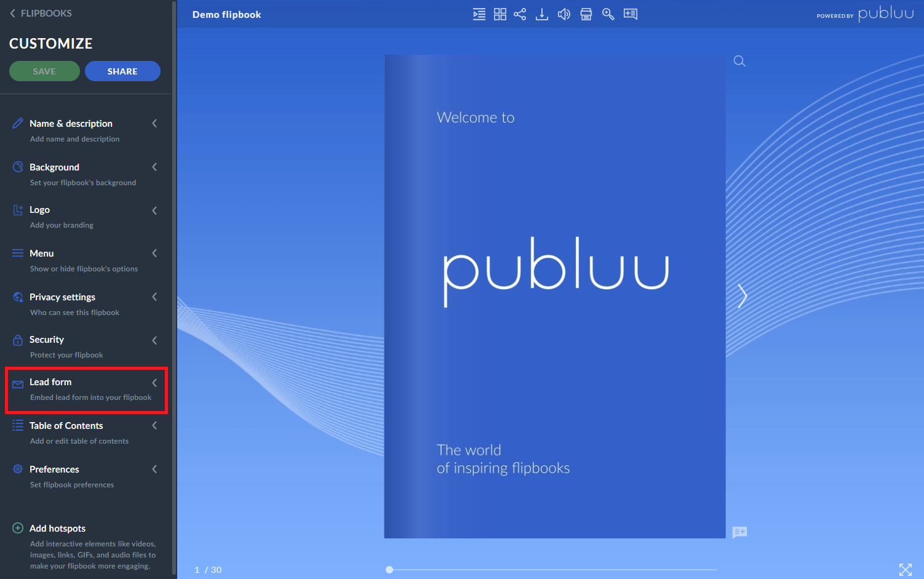This screenshot has width=924, height=579.
Task: Print the flipbook using printer icon
Action: [x=586, y=14]
